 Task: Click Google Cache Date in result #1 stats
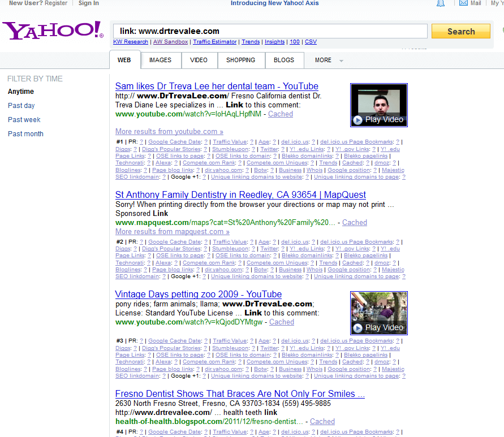tap(175, 142)
